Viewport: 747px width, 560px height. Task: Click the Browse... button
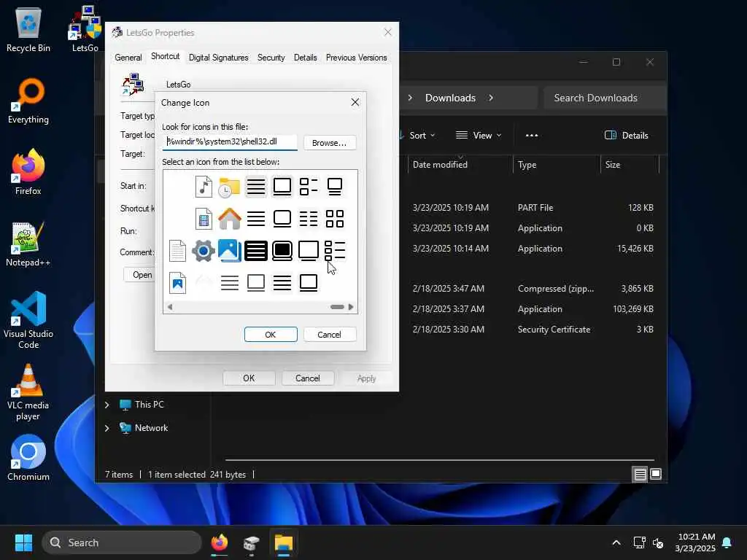[330, 143]
